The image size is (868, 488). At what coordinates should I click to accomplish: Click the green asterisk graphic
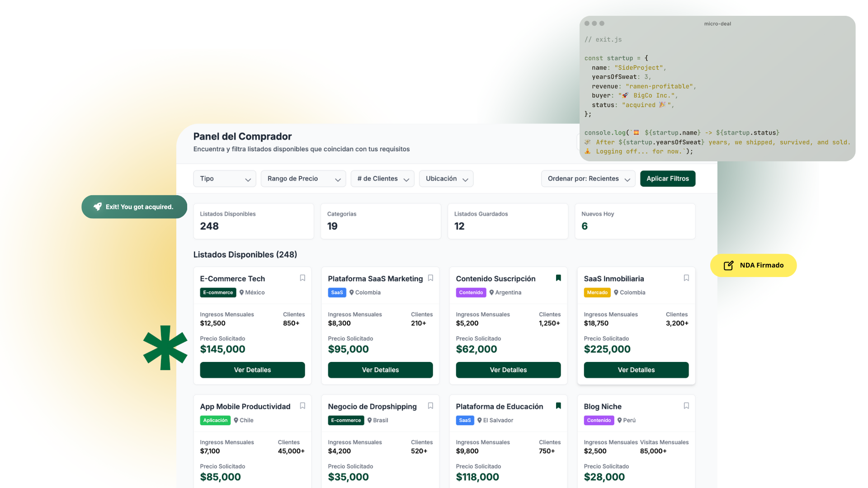tap(165, 348)
